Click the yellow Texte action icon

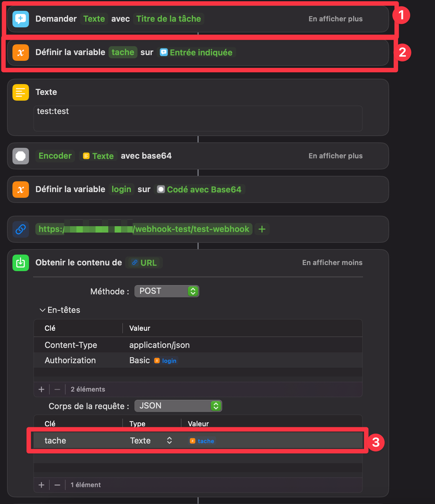(x=20, y=92)
